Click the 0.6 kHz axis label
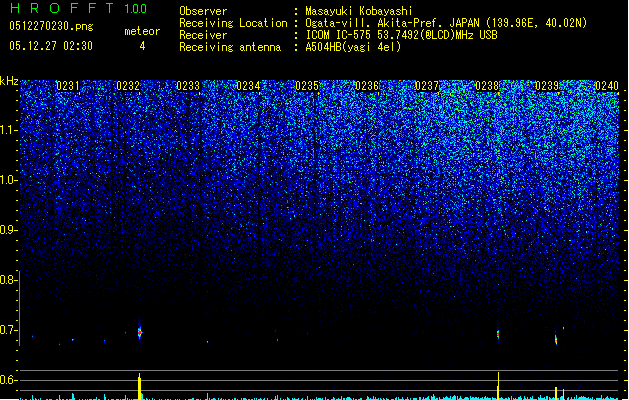This screenshot has height=400, width=629. (9, 380)
